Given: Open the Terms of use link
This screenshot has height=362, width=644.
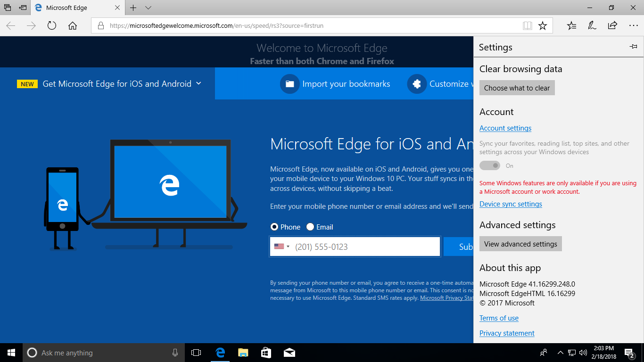Looking at the screenshot, I should [x=499, y=318].
